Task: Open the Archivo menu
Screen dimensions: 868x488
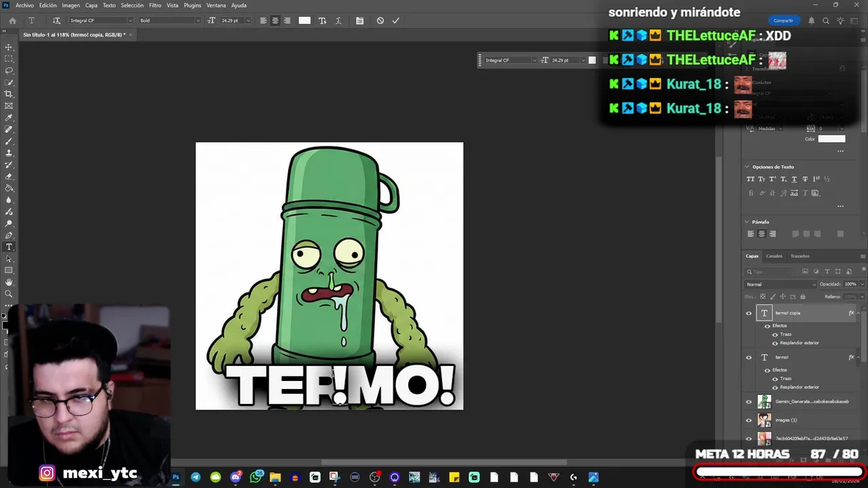Action: [x=24, y=5]
